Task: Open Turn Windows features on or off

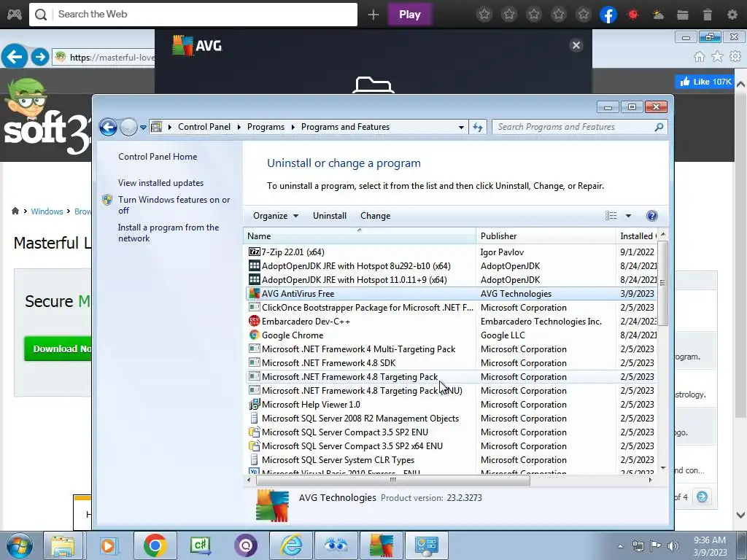Action: click(174, 205)
